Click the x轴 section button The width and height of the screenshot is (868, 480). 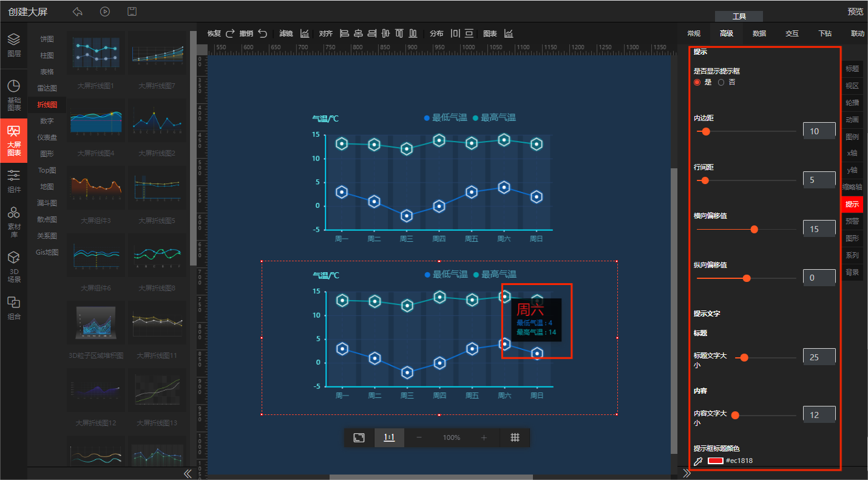852,153
